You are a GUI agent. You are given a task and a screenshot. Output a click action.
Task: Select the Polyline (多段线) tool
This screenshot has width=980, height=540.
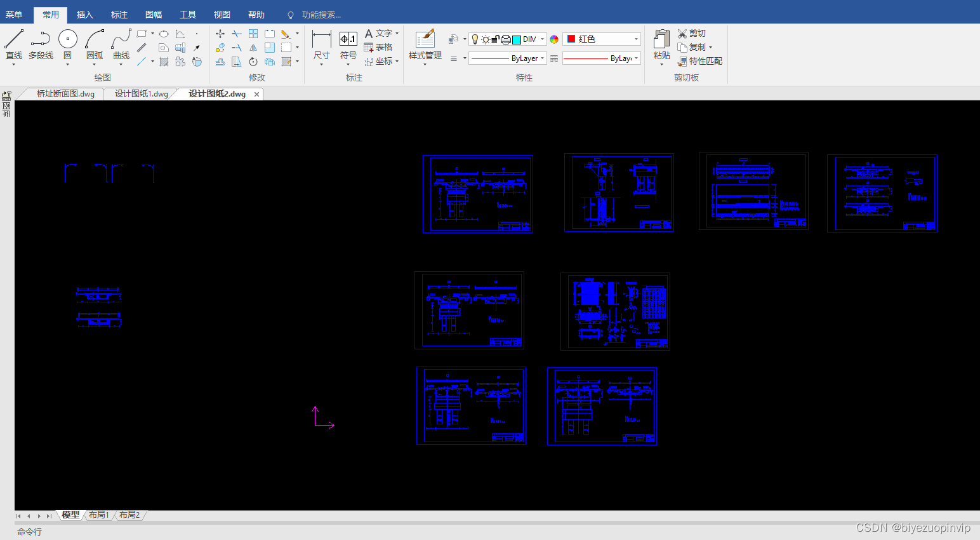coord(41,44)
